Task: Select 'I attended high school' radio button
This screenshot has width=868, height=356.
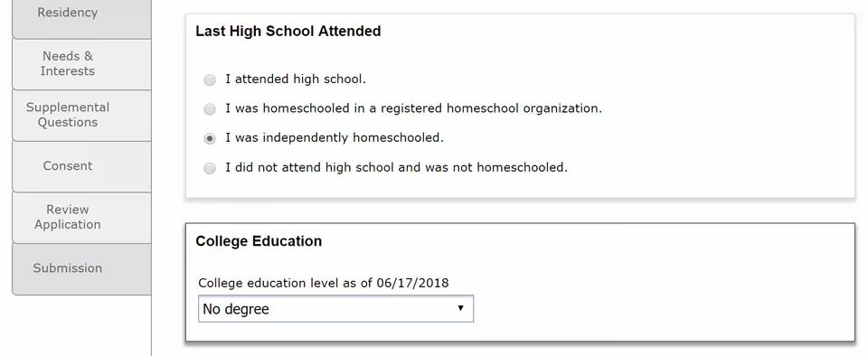Action: coord(209,80)
